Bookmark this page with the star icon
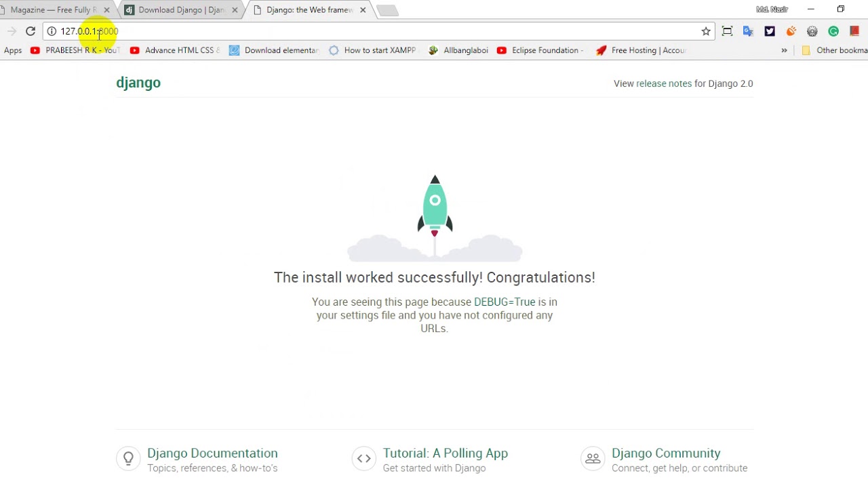 click(x=706, y=31)
